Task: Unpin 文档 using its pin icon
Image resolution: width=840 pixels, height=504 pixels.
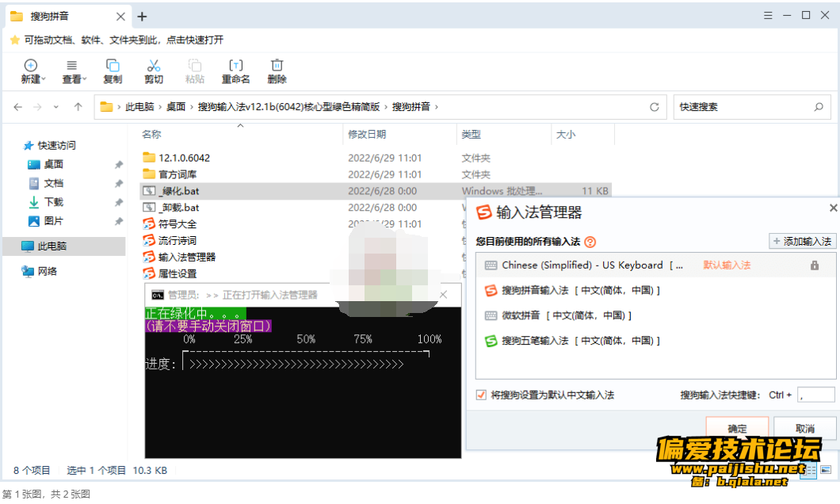Action: point(118,183)
